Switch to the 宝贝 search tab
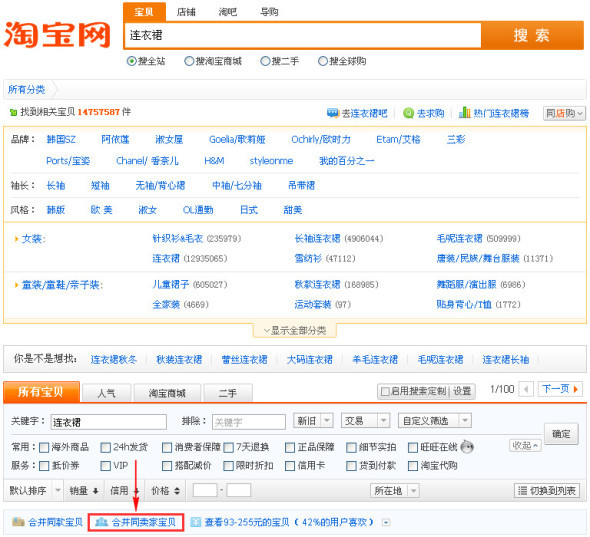Image resolution: width=590 pixels, height=537 pixels. (x=144, y=12)
